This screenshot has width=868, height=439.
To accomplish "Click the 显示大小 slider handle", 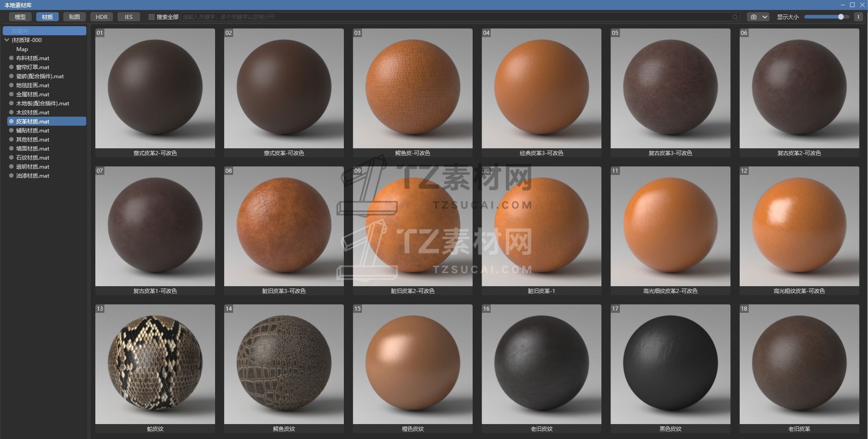I will (x=841, y=17).
